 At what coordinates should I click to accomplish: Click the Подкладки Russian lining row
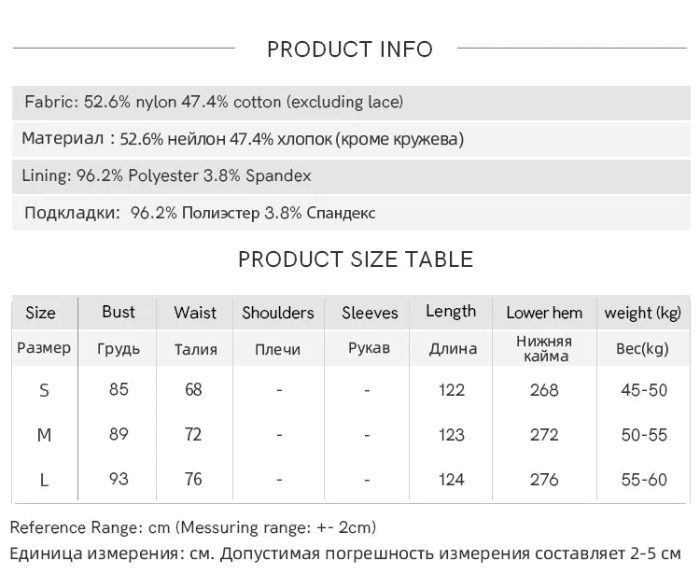(200, 213)
